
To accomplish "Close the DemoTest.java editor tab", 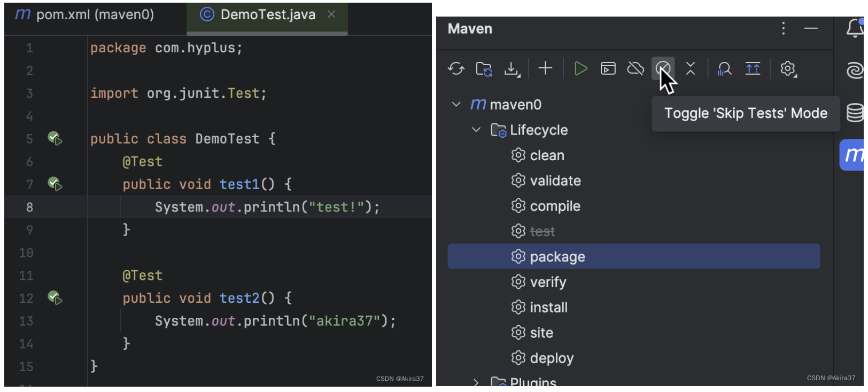I will [331, 14].
